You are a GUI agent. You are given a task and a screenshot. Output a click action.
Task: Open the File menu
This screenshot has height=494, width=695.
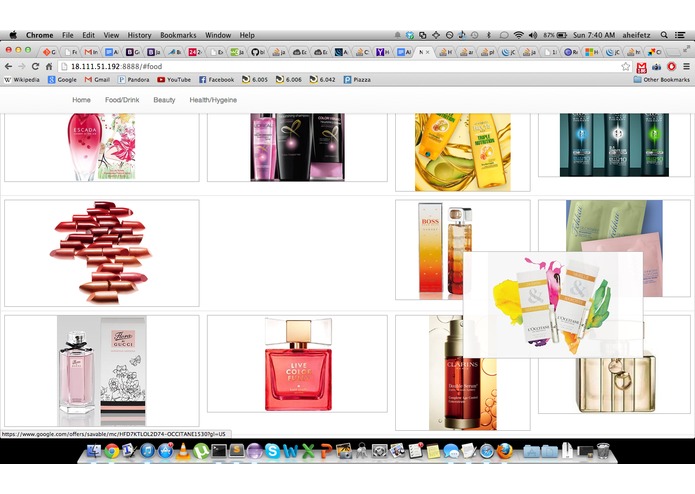tap(68, 35)
